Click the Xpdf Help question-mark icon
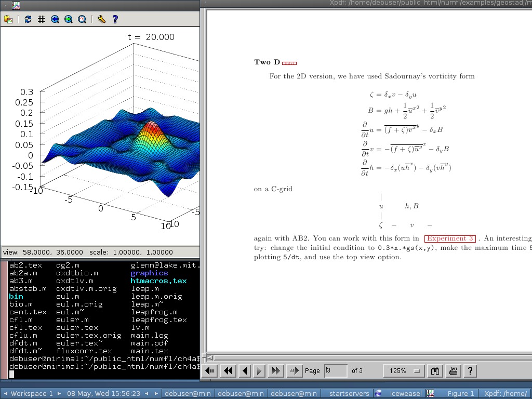The width and height of the screenshot is (532, 399). click(470, 370)
